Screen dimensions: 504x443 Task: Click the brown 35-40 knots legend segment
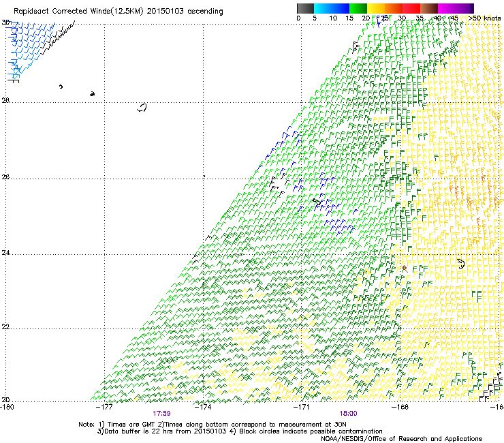coord(429,8)
